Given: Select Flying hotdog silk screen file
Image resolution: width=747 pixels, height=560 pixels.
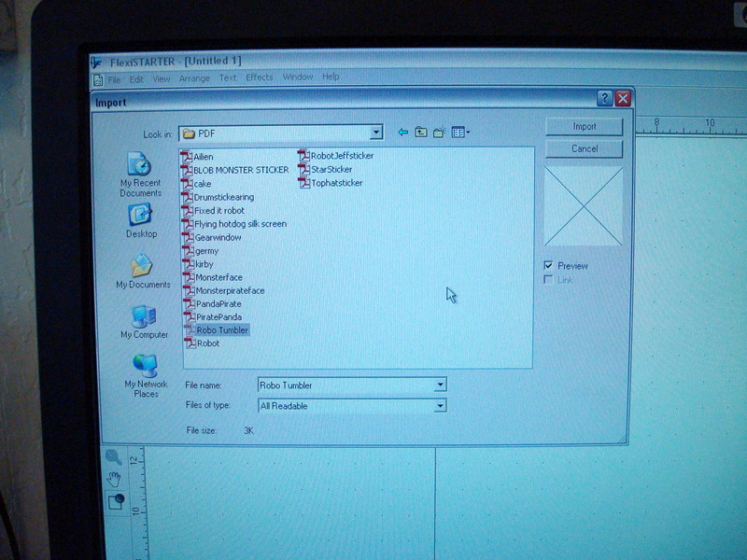Looking at the screenshot, I should pos(235,223).
